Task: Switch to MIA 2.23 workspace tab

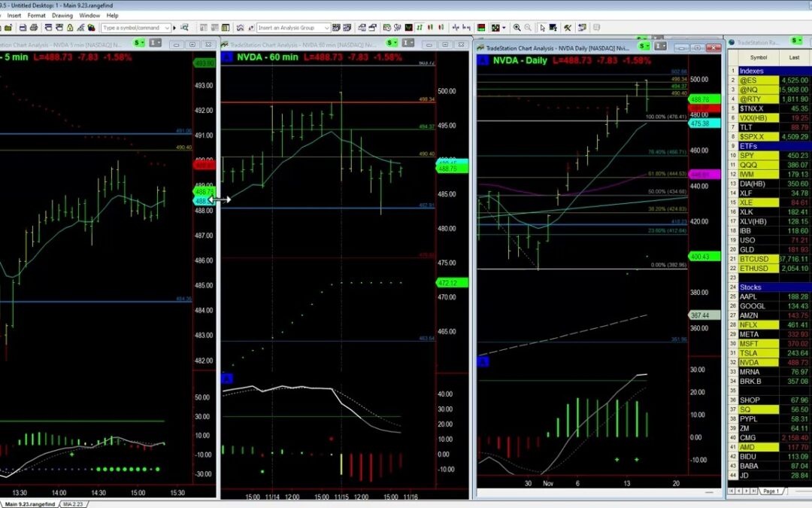Action: tap(72, 503)
